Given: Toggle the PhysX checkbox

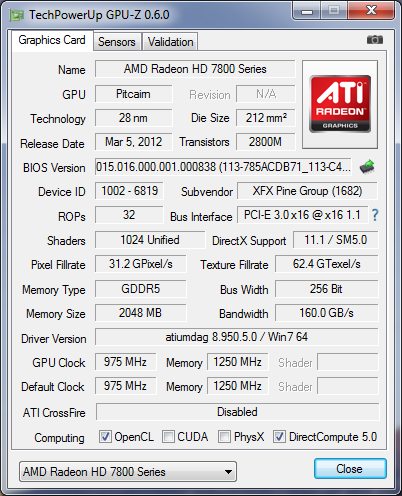Looking at the screenshot, I should click(224, 436).
